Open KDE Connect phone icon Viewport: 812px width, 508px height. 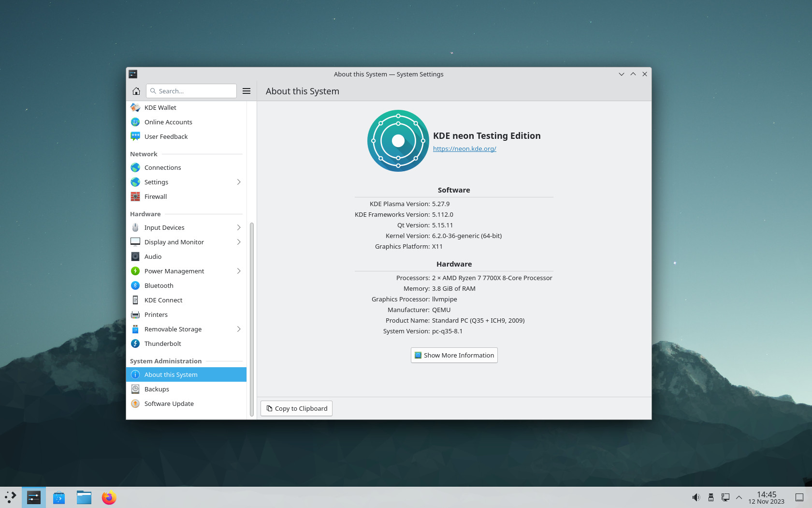135,300
